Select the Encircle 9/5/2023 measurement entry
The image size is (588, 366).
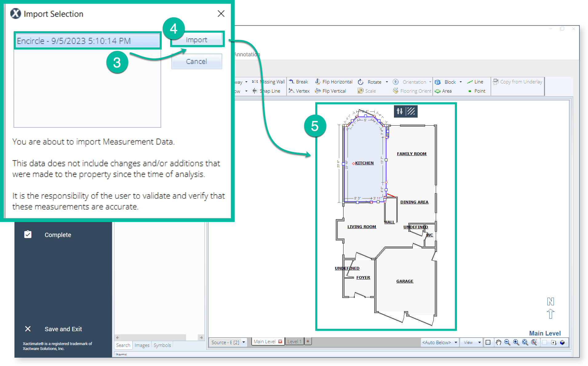click(88, 40)
